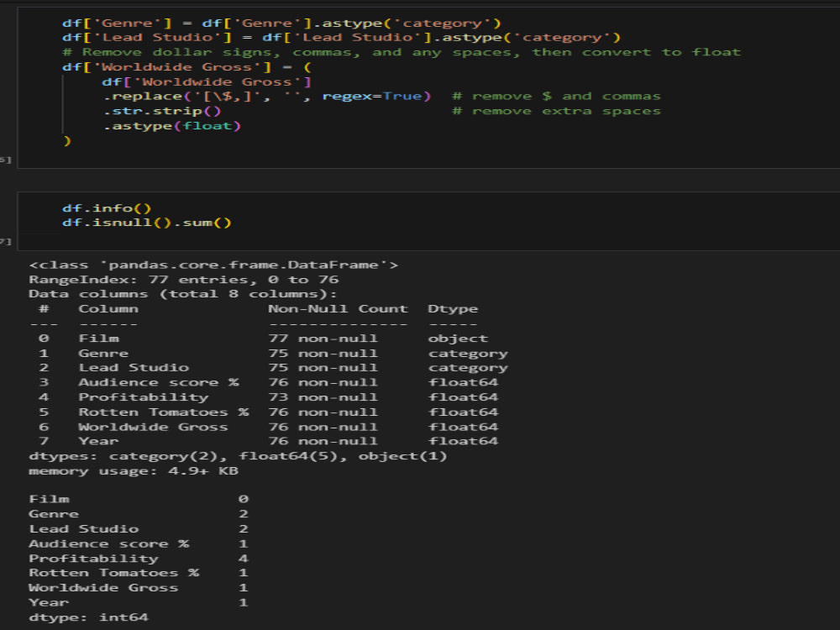The image size is (840, 630).
Task: Click the .str.strip() code line
Action: pyautogui.click(x=161, y=111)
